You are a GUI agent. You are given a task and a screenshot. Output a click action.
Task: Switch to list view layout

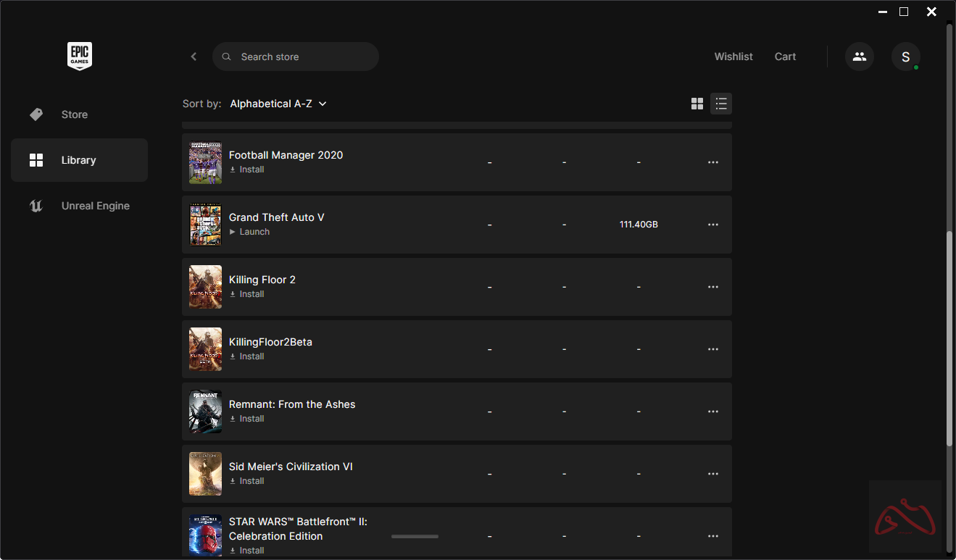(720, 104)
